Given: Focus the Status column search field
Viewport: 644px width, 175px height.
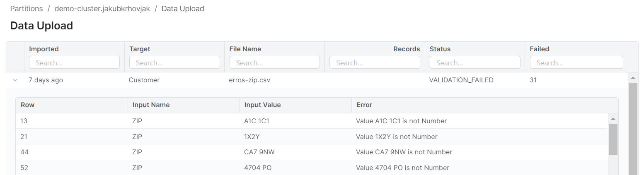Looking at the screenshot, I should click(x=475, y=63).
